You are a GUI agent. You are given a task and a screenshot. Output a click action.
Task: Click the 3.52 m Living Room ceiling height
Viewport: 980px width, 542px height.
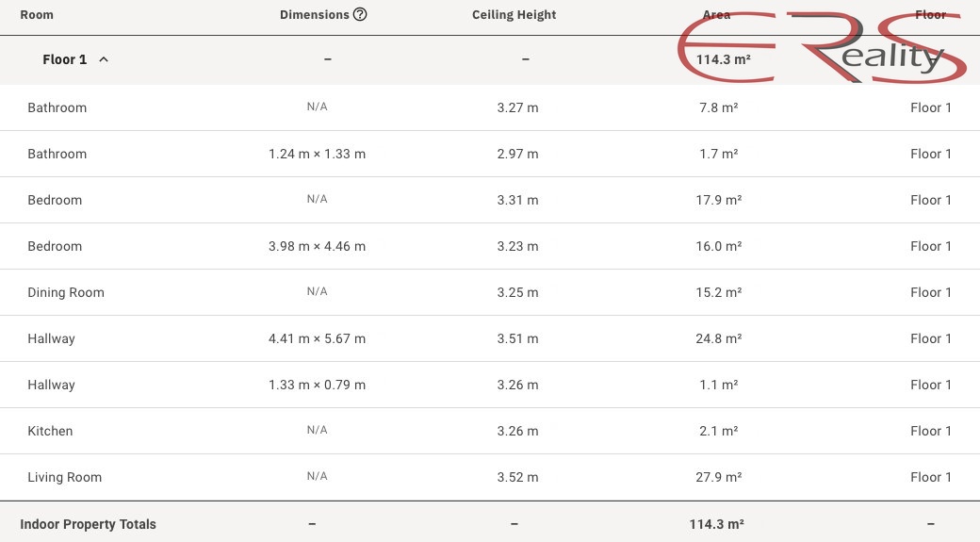pos(517,477)
